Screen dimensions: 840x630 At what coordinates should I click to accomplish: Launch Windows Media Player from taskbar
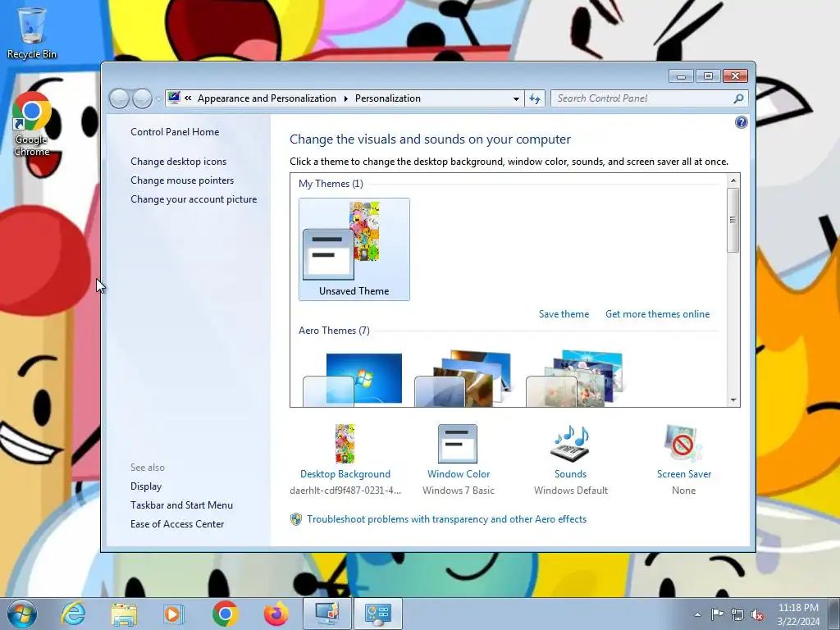point(173,614)
